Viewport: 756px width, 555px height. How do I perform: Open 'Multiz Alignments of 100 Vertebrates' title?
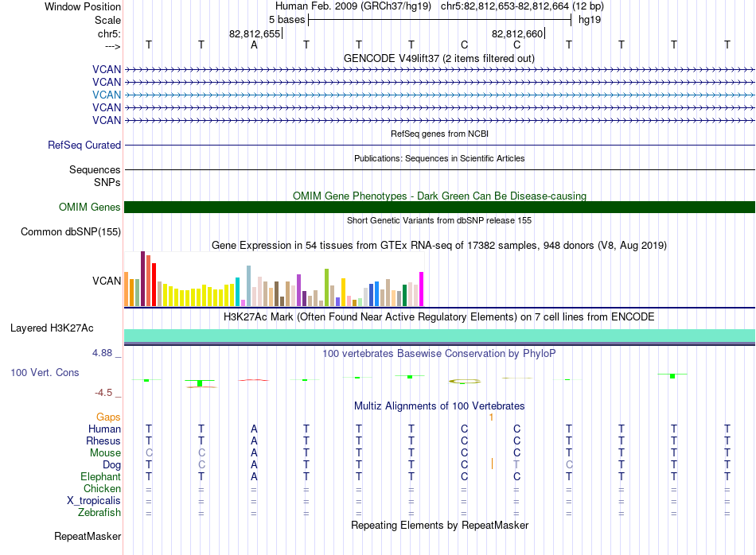439,406
